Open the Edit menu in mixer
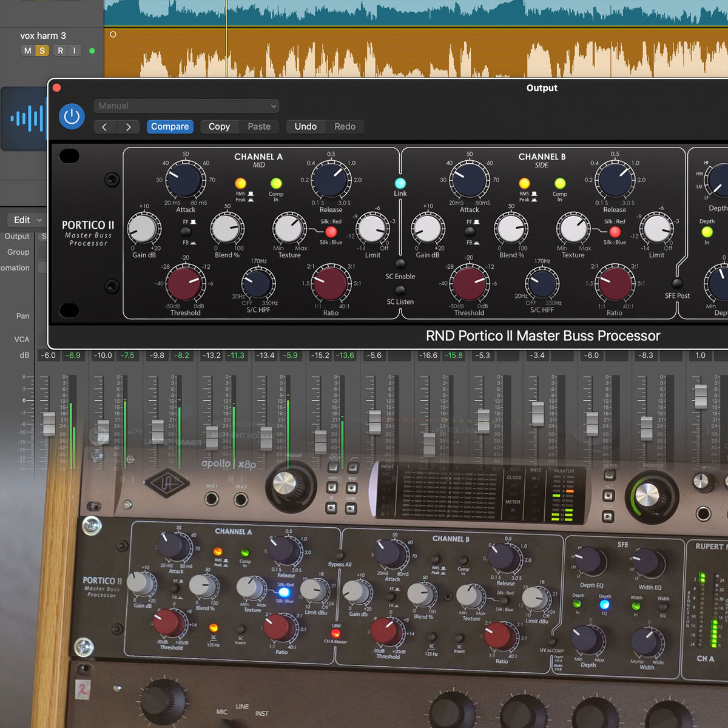 point(27,220)
